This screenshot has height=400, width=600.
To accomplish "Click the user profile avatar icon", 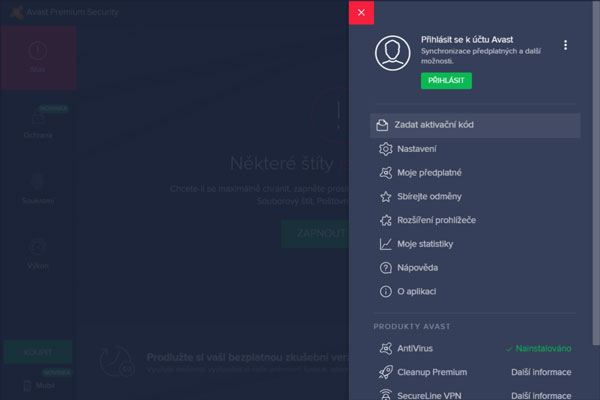I will [x=393, y=53].
